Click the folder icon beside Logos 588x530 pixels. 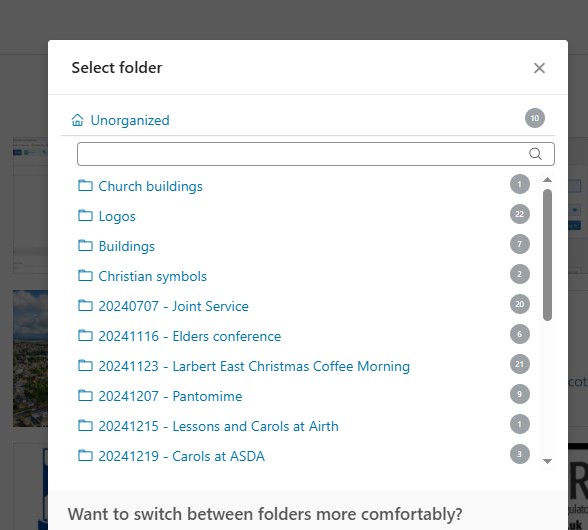point(85,216)
